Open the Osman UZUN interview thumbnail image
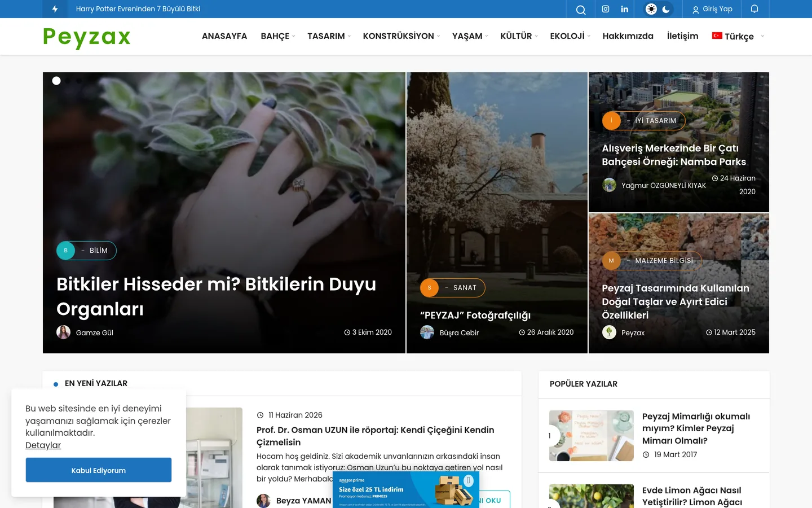812x508 pixels. point(214,458)
